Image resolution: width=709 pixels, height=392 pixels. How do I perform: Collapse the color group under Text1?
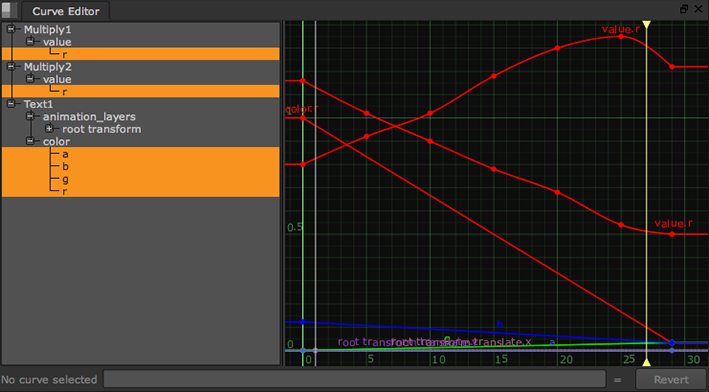[x=30, y=142]
